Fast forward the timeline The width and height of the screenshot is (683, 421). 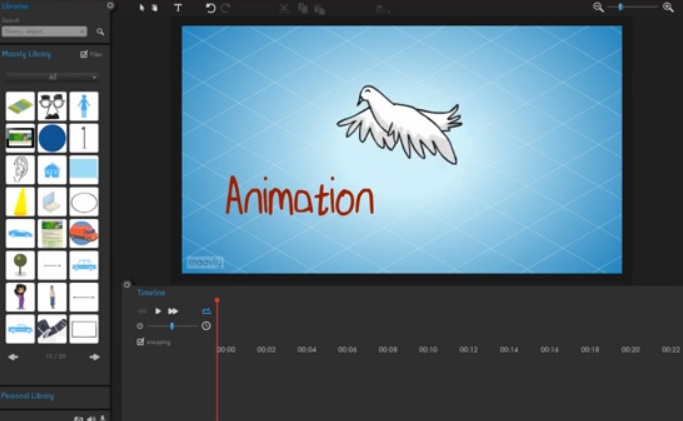click(173, 311)
